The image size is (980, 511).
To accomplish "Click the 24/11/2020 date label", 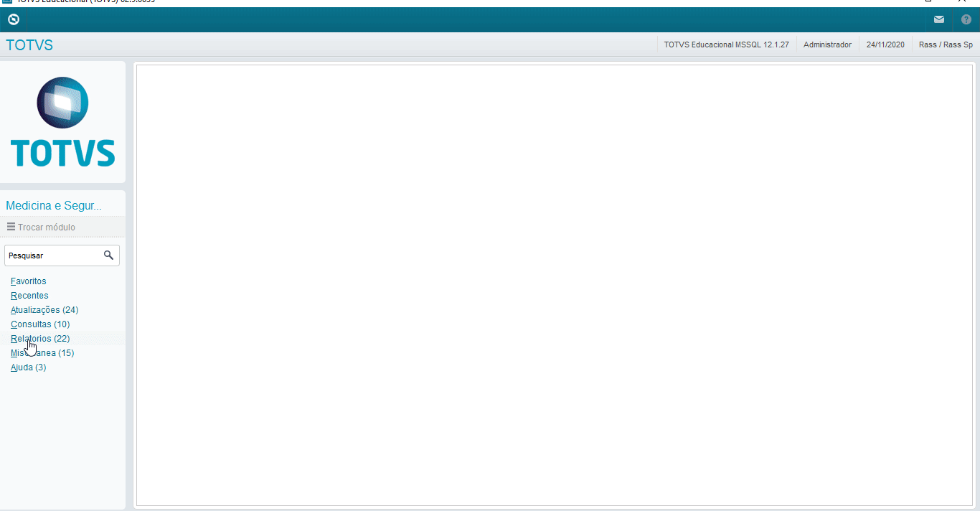I will [885, 44].
